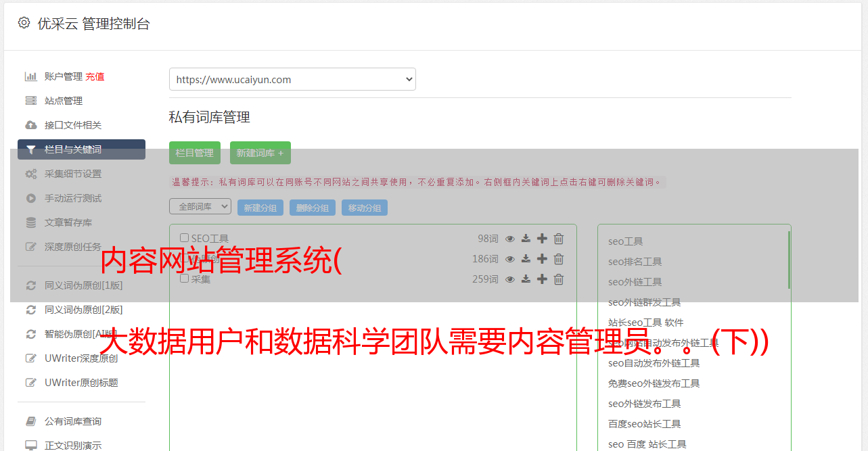
Task: Click plus icon on the 采集 row
Action: pos(542,279)
